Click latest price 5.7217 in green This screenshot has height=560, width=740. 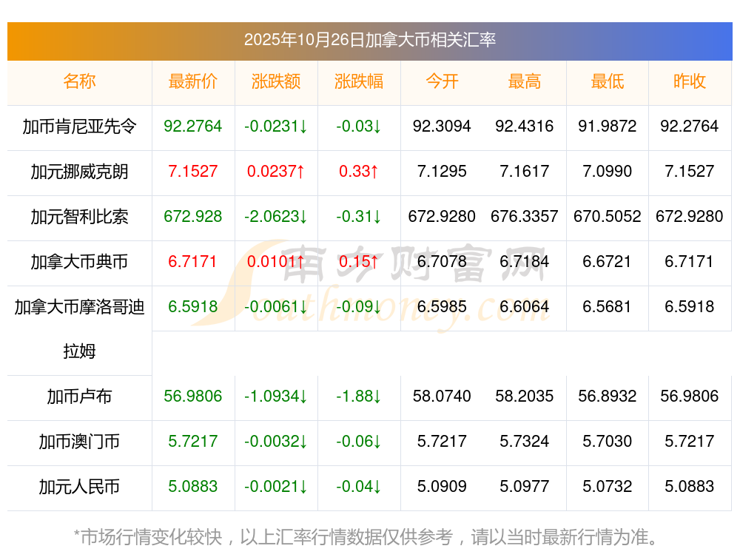tap(193, 441)
